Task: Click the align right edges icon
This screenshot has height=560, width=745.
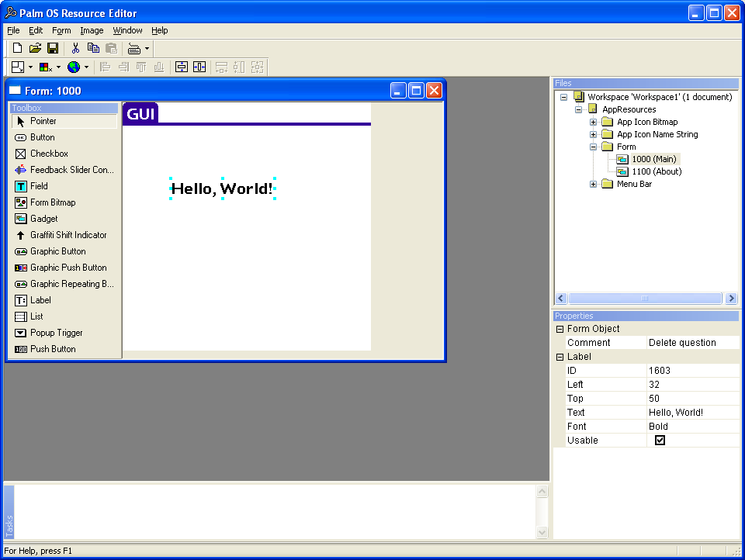Action: tap(123, 67)
